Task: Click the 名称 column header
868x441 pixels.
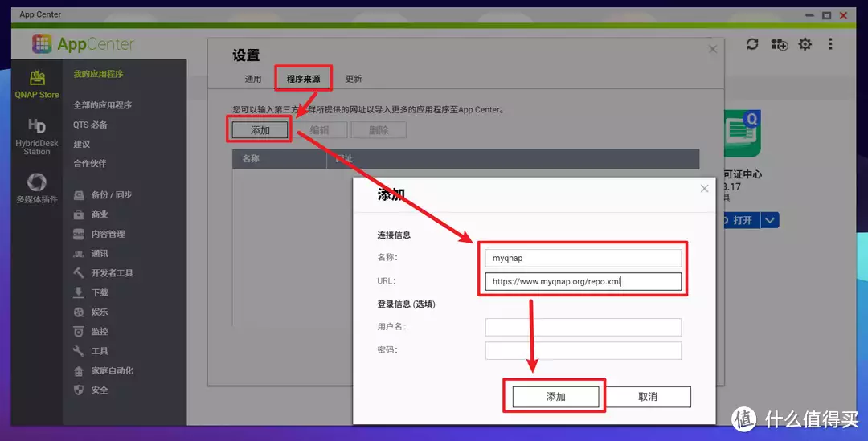Action: (x=279, y=159)
